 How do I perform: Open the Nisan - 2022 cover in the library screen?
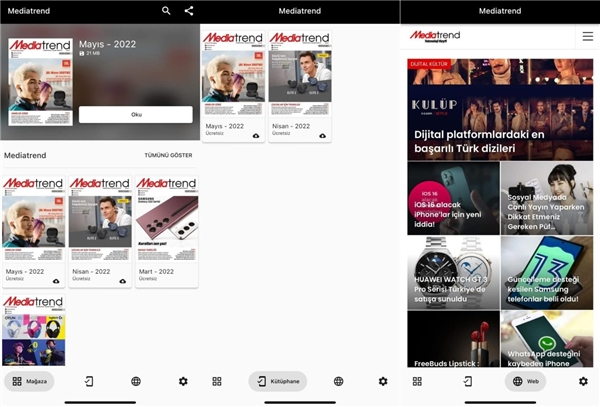pyautogui.click(x=300, y=73)
